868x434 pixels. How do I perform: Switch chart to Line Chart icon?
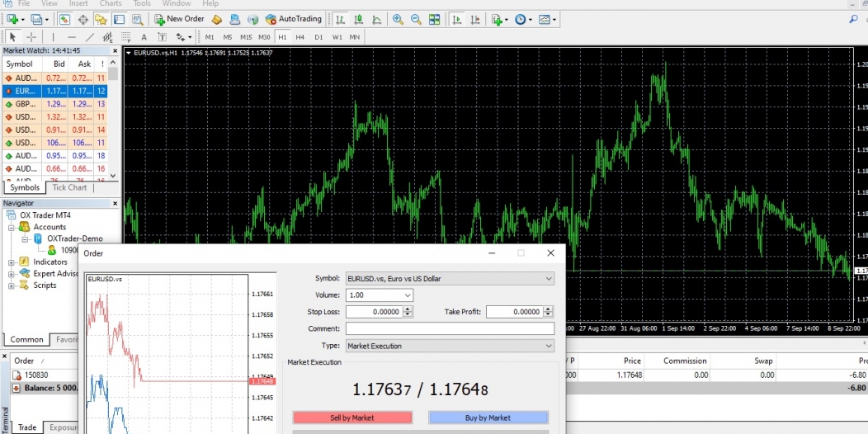coord(376,19)
